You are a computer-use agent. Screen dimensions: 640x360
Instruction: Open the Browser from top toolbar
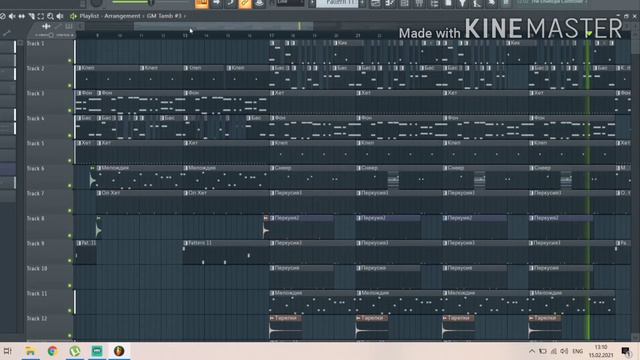pos(434,4)
